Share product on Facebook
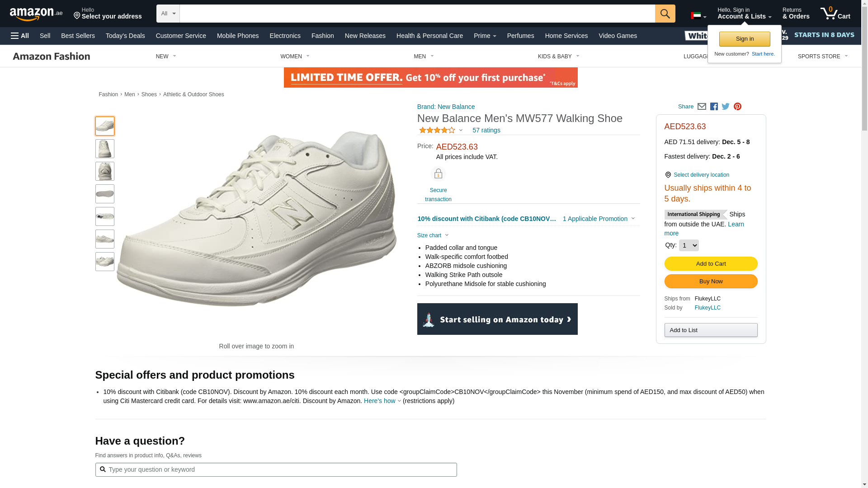 coord(714,107)
